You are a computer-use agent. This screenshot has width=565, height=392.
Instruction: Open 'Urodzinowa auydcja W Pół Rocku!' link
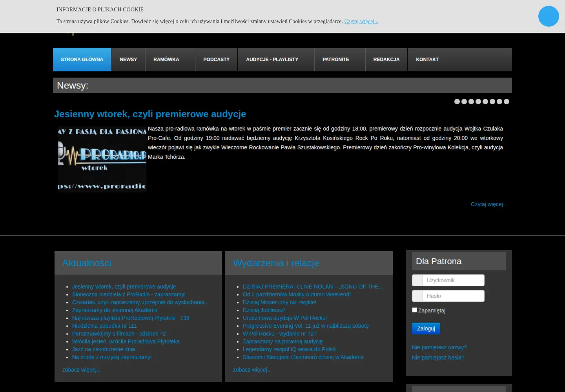pos(285,318)
